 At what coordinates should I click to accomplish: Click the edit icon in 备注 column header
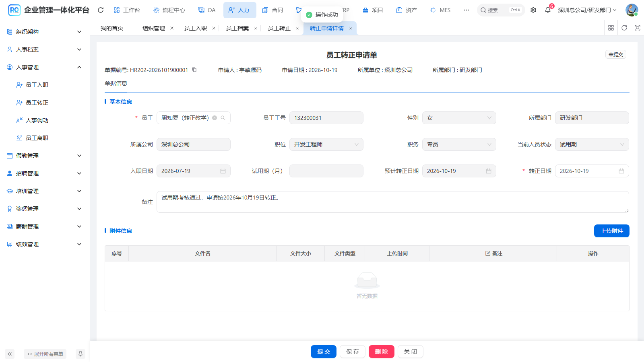tap(488, 253)
